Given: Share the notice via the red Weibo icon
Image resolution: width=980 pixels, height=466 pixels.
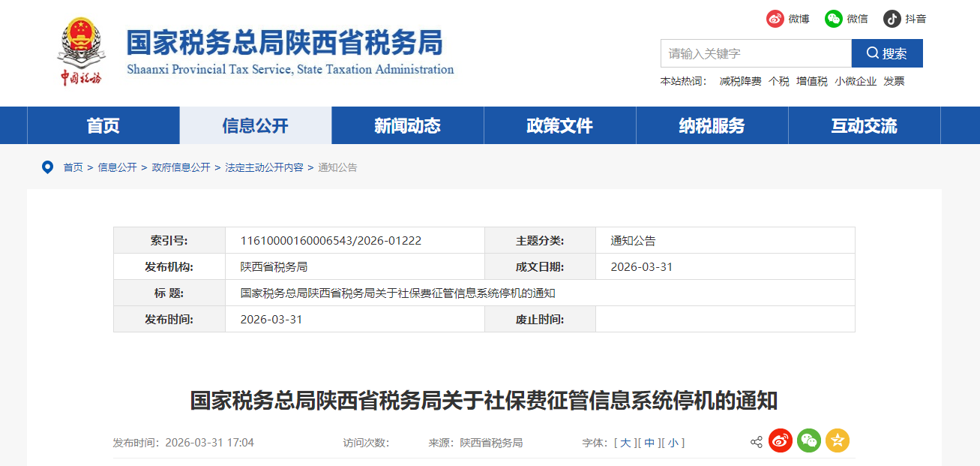Looking at the screenshot, I should (781, 441).
